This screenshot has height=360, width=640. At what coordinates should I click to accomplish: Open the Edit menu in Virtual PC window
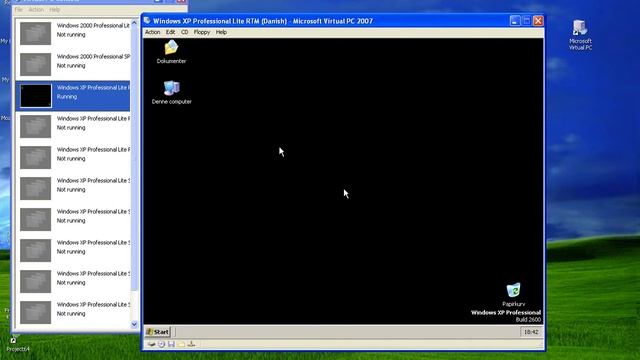[170, 32]
